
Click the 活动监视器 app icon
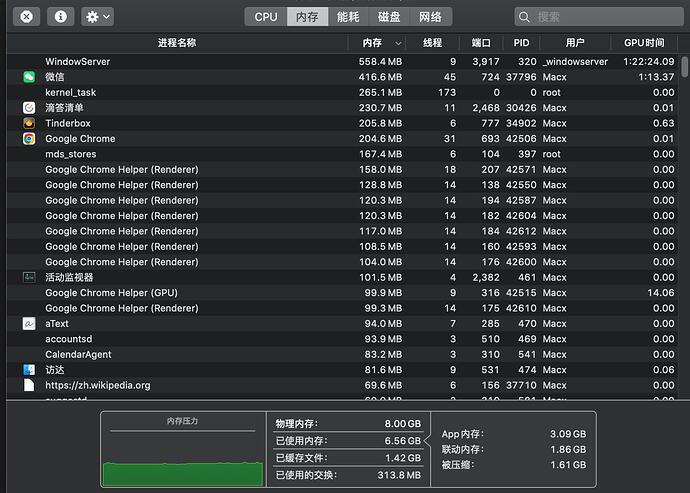point(29,277)
